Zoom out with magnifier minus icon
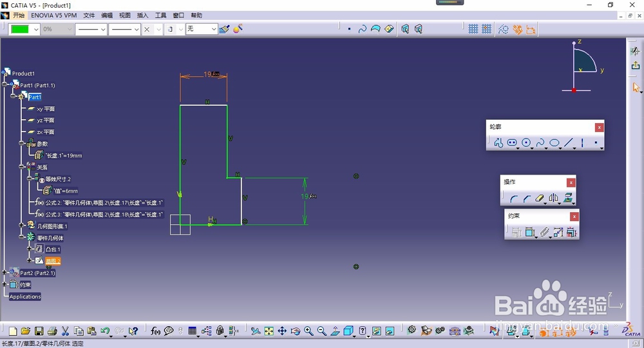This screenshot has width=644, height=348. click(x=321, y=331)
